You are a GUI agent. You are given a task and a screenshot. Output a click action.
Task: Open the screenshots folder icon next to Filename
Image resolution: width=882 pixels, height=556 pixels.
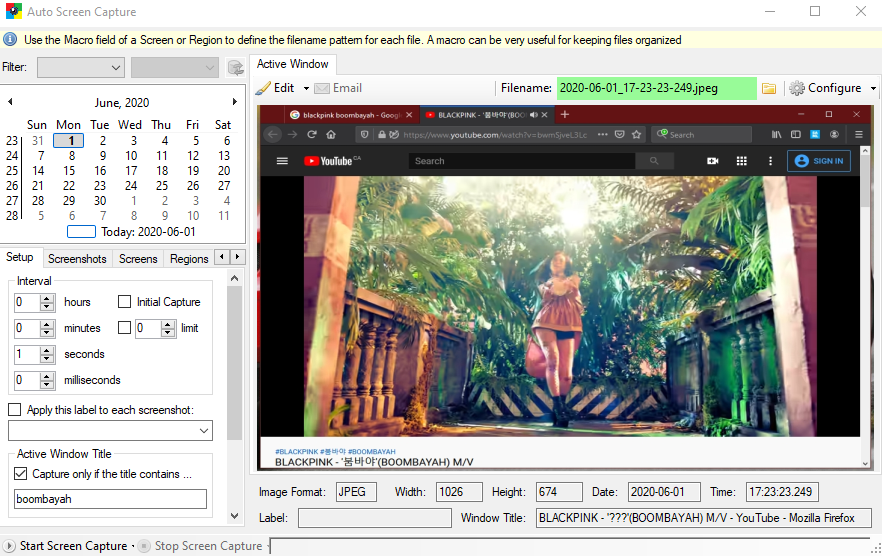pos(769,88)
